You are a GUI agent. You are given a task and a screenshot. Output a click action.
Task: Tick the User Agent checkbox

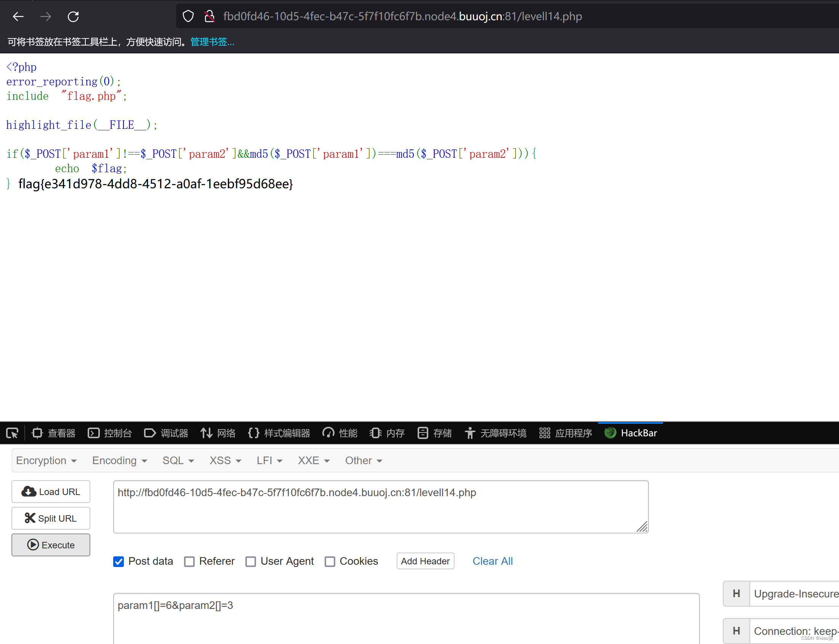251,562
